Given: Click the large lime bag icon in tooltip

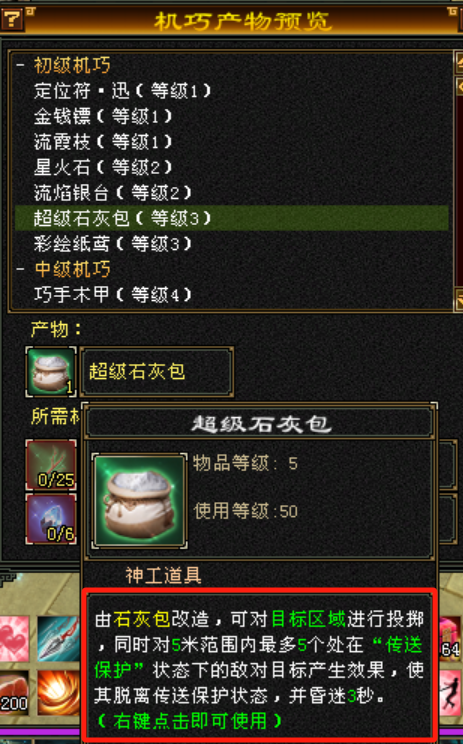Looking at the screenshot, I should (x=139, y=501).
